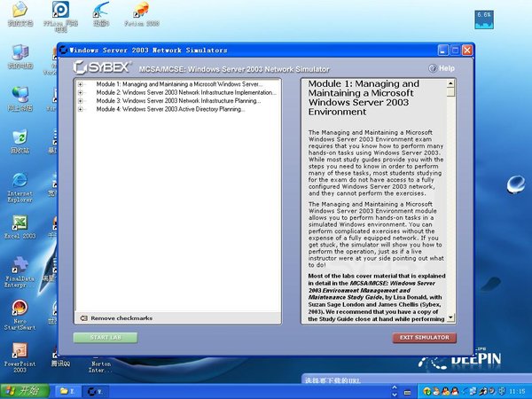This screenshot has width=532, height=399.
Task: Select Module 2: Network Infrastructure Implementation row
Action: click(x=186, y=92)
